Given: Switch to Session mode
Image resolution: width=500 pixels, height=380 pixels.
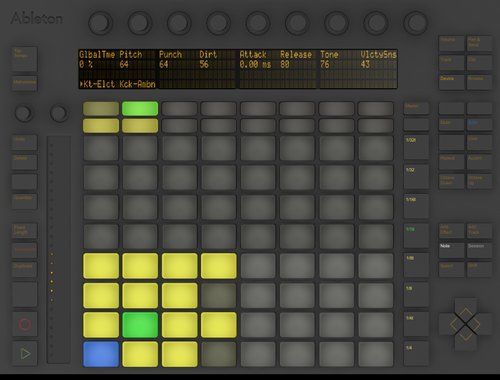Looking at the screenshot, I should [479, 250].
